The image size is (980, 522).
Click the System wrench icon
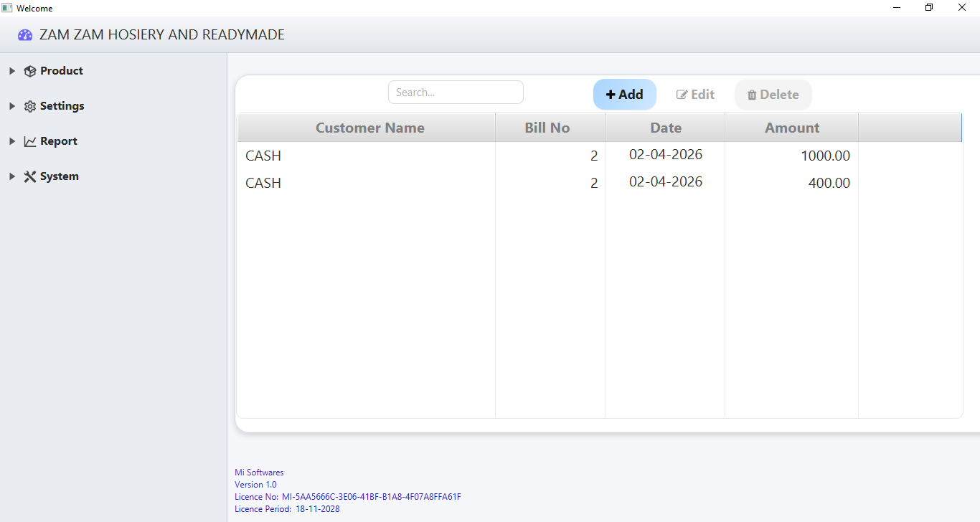(x=29, y=176)
